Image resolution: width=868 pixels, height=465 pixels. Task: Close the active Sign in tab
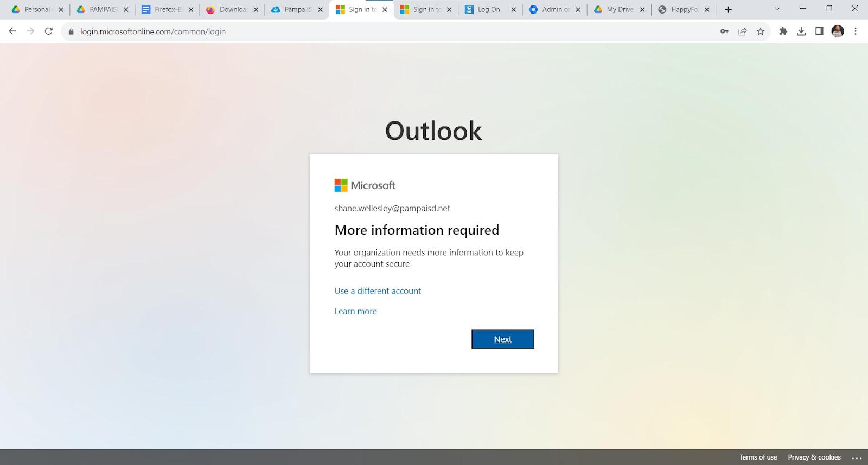[x=385, y=9]
